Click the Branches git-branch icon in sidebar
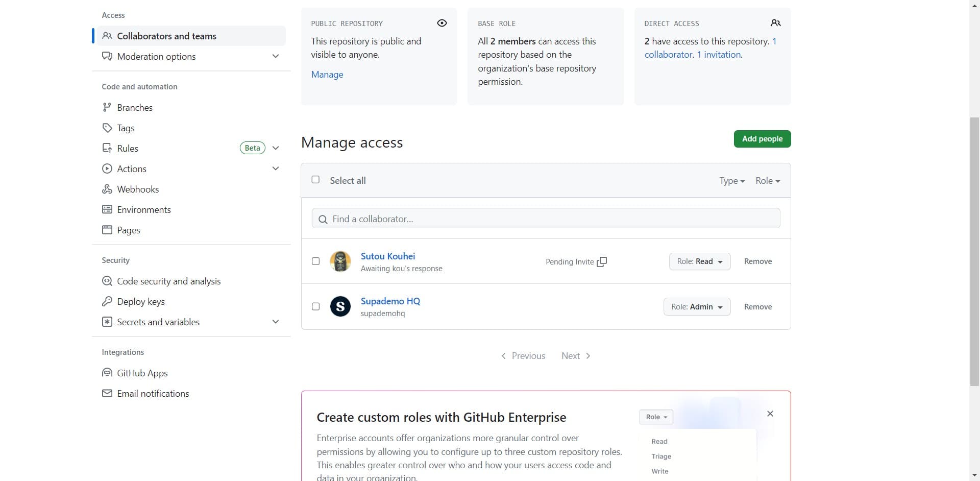This screenshot has width=980, height=481. tap(107, 107)
